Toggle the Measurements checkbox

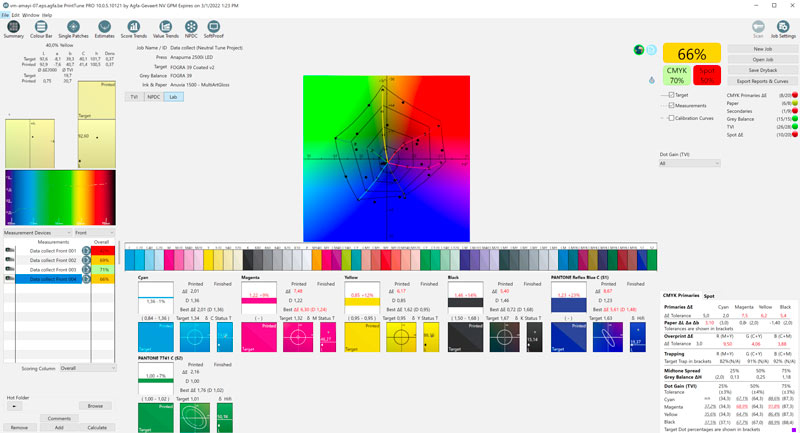tap(671, 105)
